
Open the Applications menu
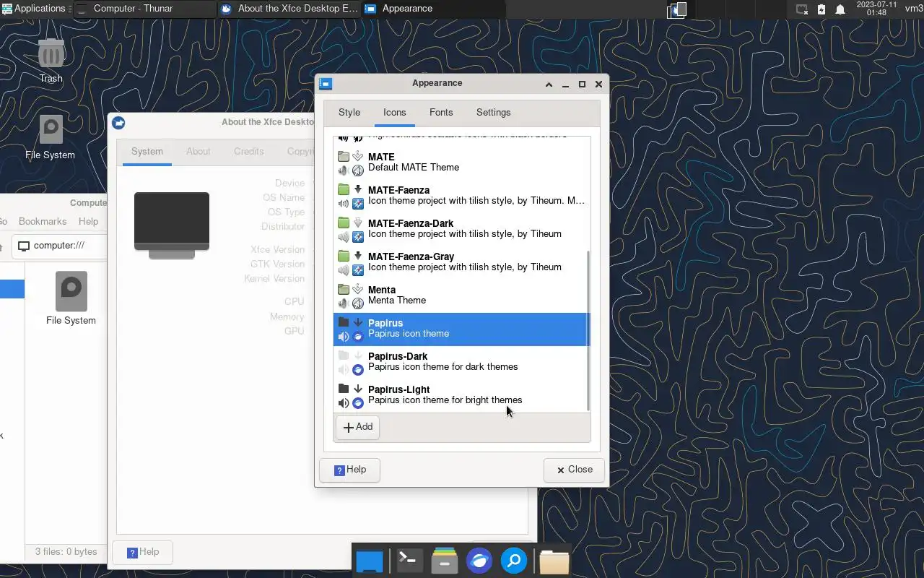point(34,9)
